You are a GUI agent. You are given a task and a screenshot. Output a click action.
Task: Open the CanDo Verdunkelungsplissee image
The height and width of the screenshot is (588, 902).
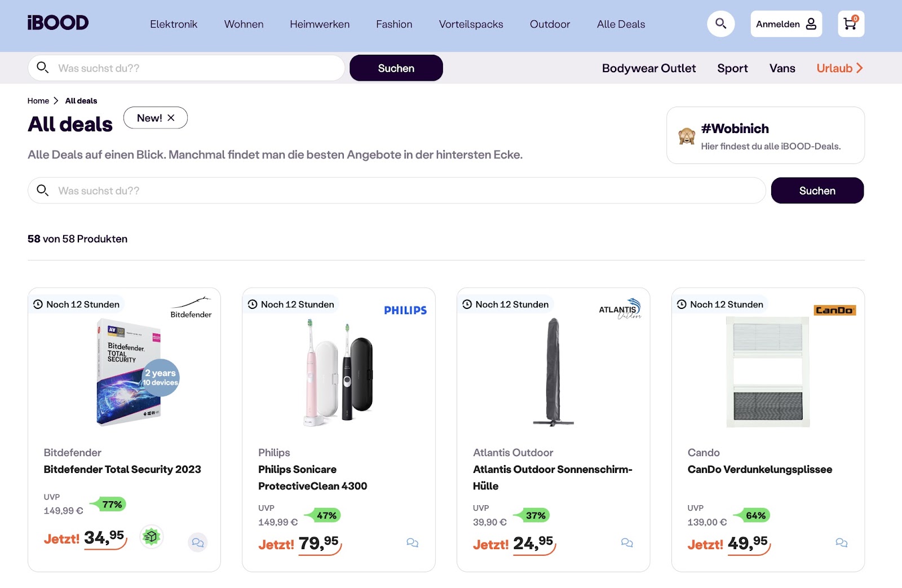tap(768, 372)
